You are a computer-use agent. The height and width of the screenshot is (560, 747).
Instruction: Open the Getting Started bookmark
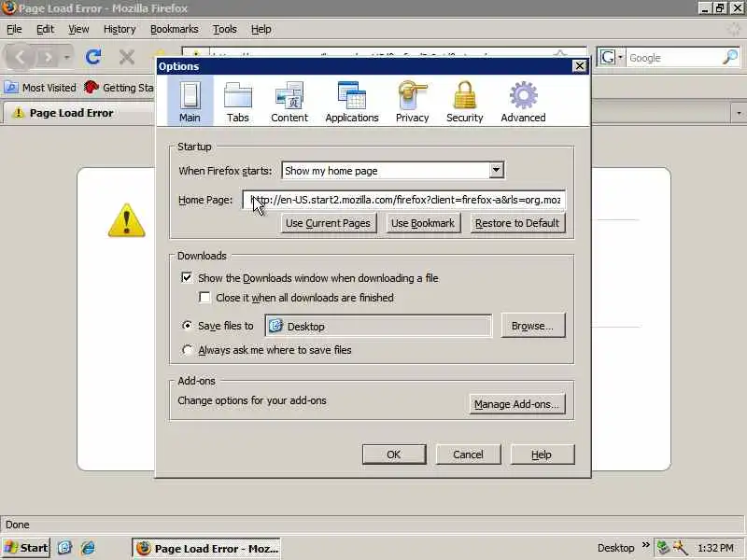click(119, 88)
